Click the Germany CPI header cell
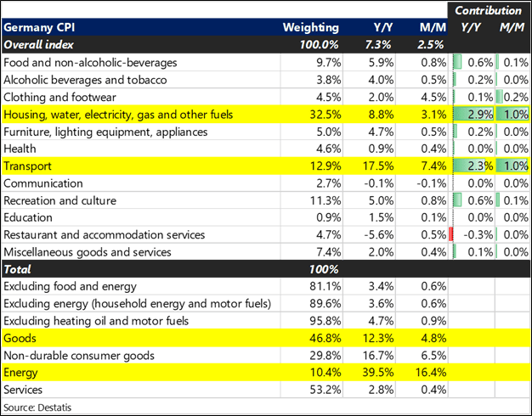532x416 pixels. point(41,27)
